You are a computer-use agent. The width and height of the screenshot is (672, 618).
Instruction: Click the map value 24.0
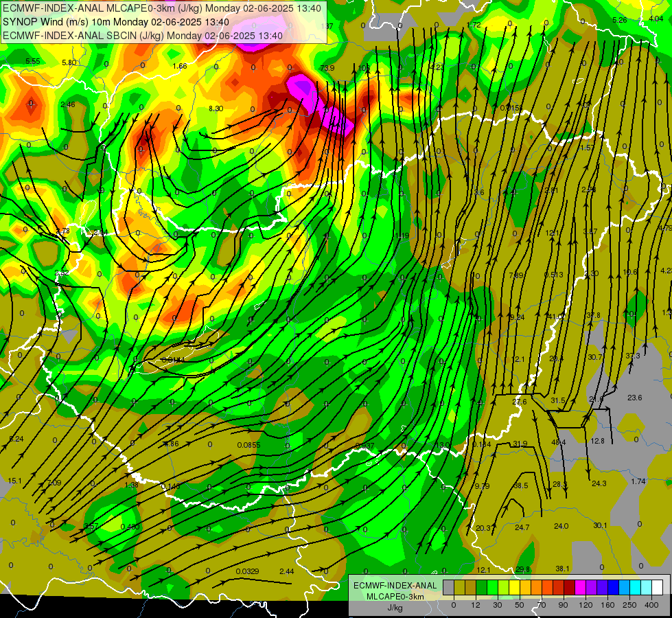click(x=561, y=526)
